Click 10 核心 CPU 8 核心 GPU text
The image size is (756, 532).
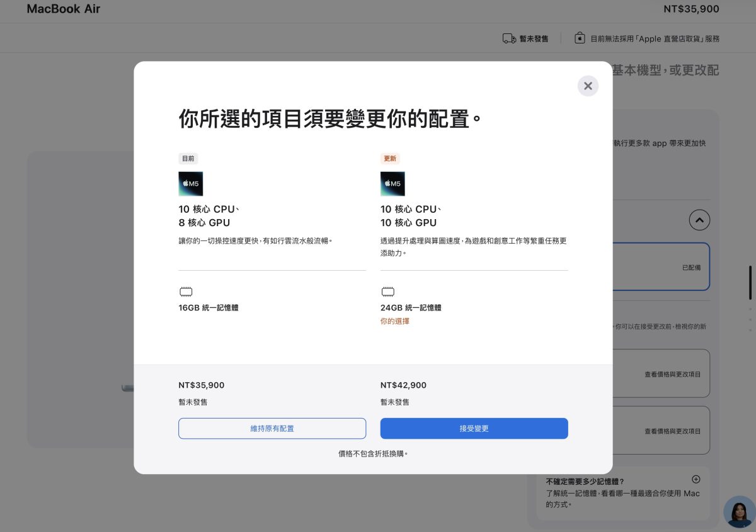coord(209,216)
